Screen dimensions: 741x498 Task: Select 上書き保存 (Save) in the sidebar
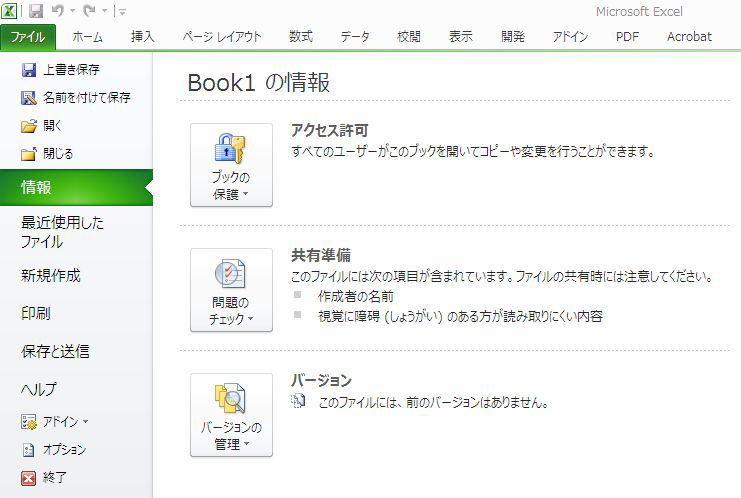(60, 70)
